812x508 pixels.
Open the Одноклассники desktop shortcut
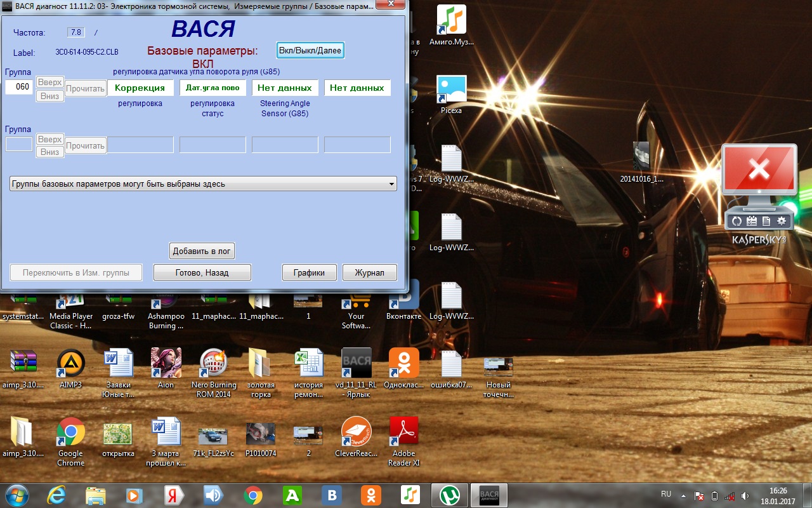pyautogui.click(x=403, y=363)
